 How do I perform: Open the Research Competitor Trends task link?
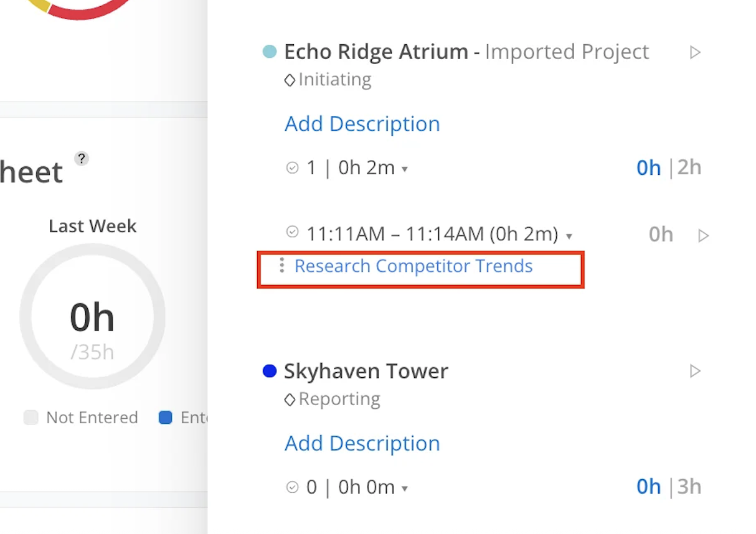coord(413,266)
